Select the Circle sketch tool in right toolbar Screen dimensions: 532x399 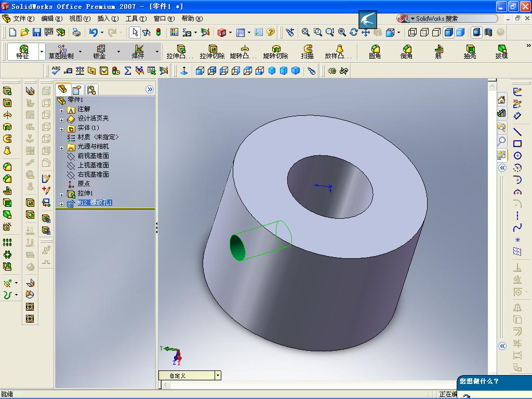pyautogui.click(x=517, y=155)
